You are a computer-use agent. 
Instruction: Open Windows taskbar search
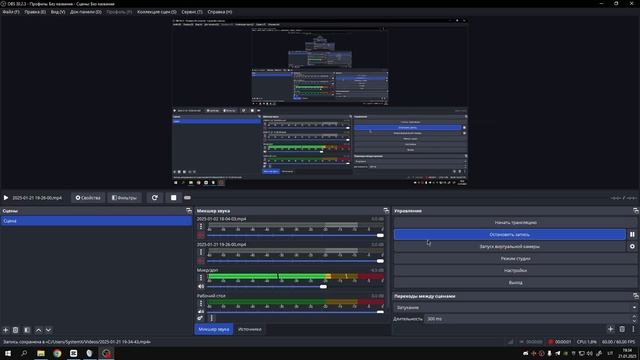coord(24,353)
